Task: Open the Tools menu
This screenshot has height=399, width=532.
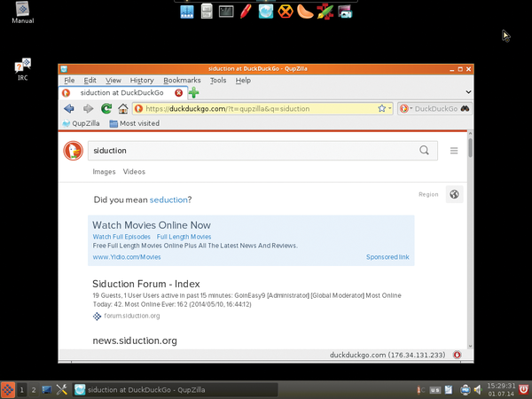Action: click(x=218, y=81)
